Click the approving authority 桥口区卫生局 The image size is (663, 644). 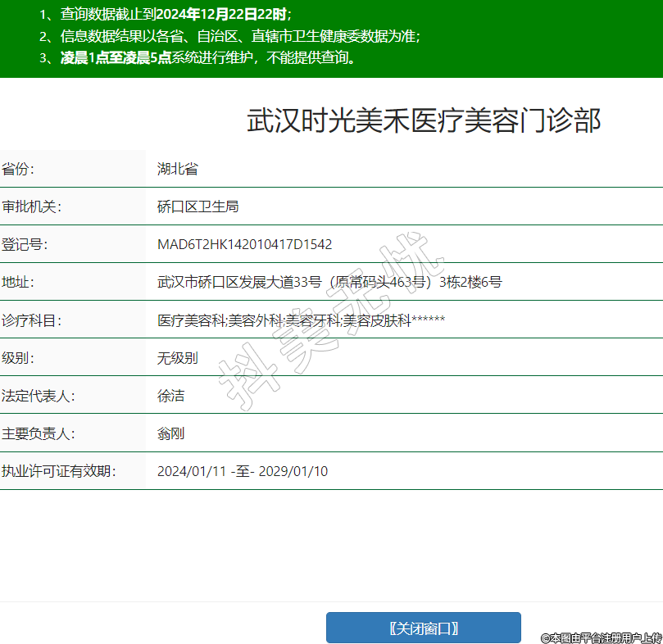(x=198, y=207)
